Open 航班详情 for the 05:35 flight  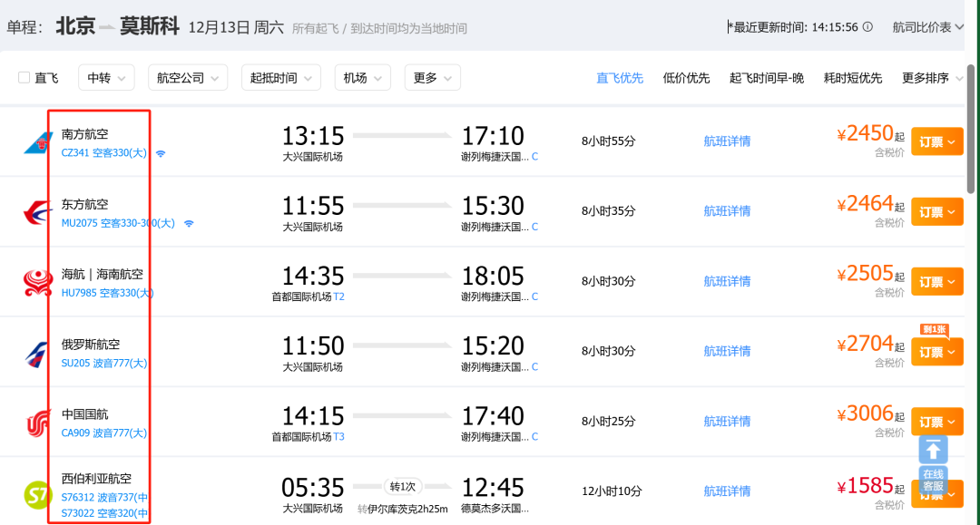tap(727, 491)
